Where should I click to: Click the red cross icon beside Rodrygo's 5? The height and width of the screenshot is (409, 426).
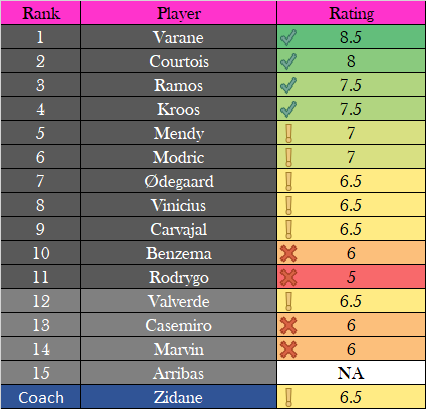(288, 277)
